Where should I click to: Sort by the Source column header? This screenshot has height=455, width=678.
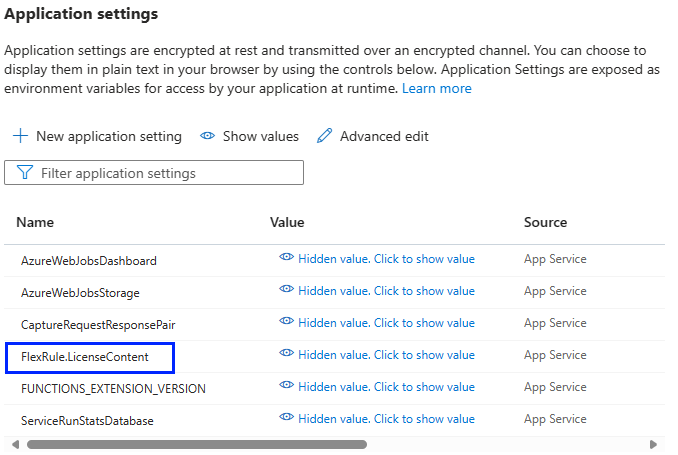coord(545,222)
